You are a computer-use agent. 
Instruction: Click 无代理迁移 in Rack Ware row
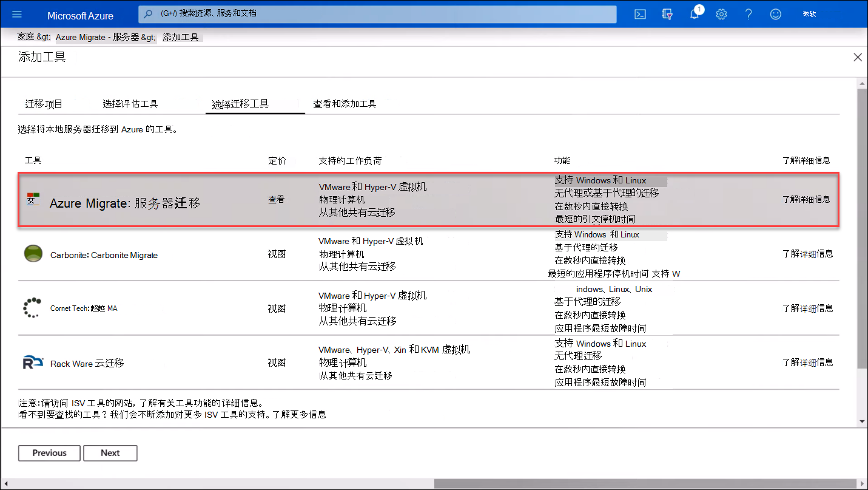point(578,356)
